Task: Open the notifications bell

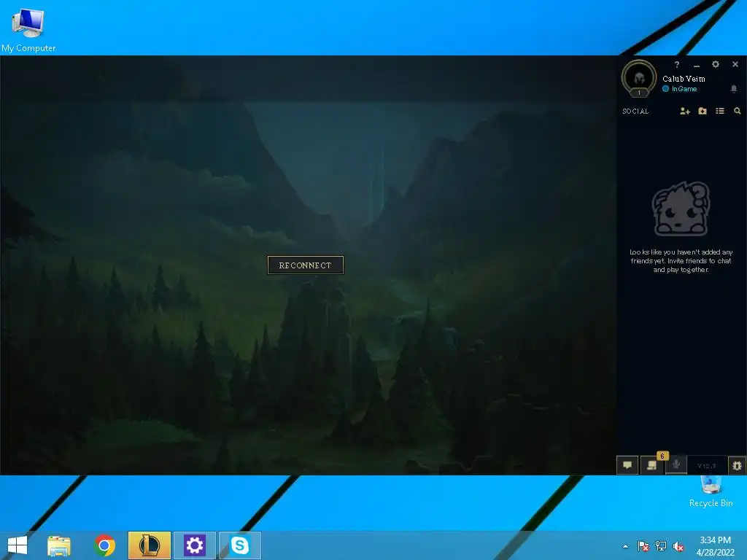Action: tap(734, 88)
